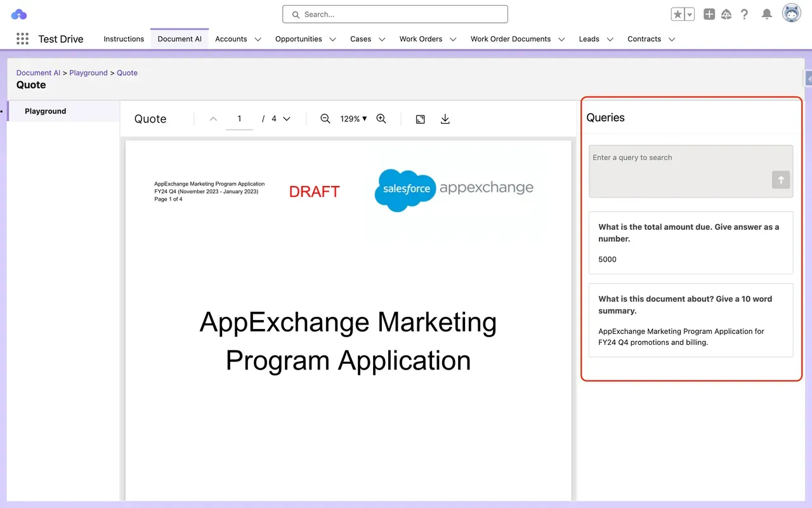Screen dimensions: 812x508
Task: Open the App Launcher grid icon
Action: tap(22, 39)
